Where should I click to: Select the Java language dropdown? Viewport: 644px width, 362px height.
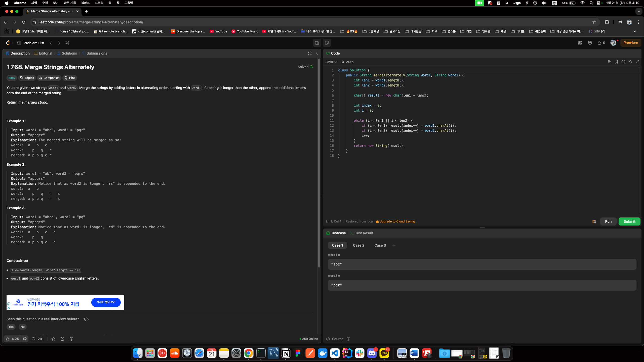coord(331,62)
